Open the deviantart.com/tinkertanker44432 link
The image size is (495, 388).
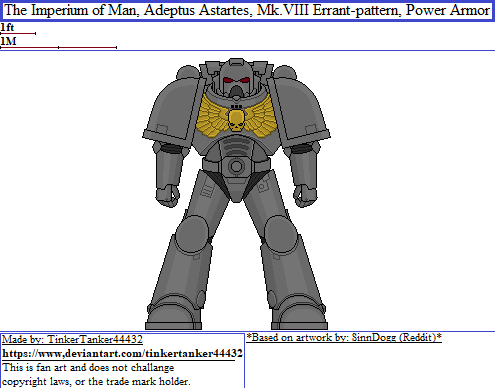[122, 353]
